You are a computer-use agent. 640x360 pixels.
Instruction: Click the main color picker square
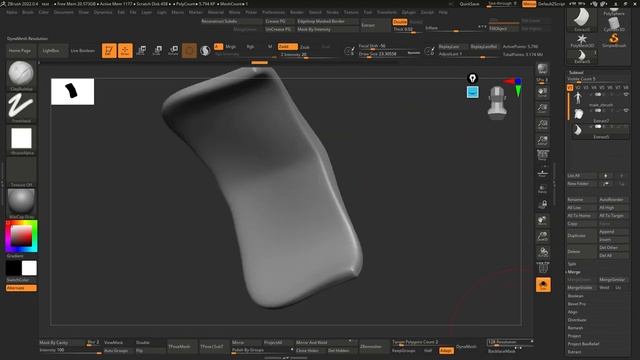pyautogui.click(x=21, y=236)
